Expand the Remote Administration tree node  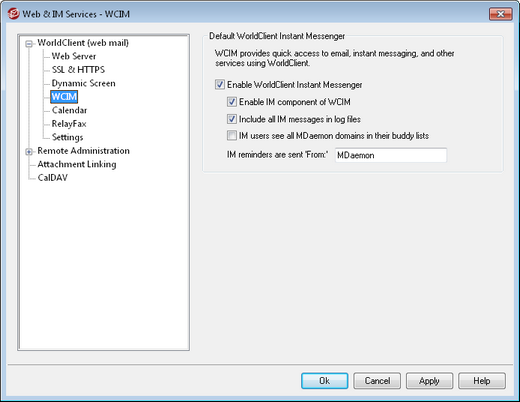click(29, 152)
